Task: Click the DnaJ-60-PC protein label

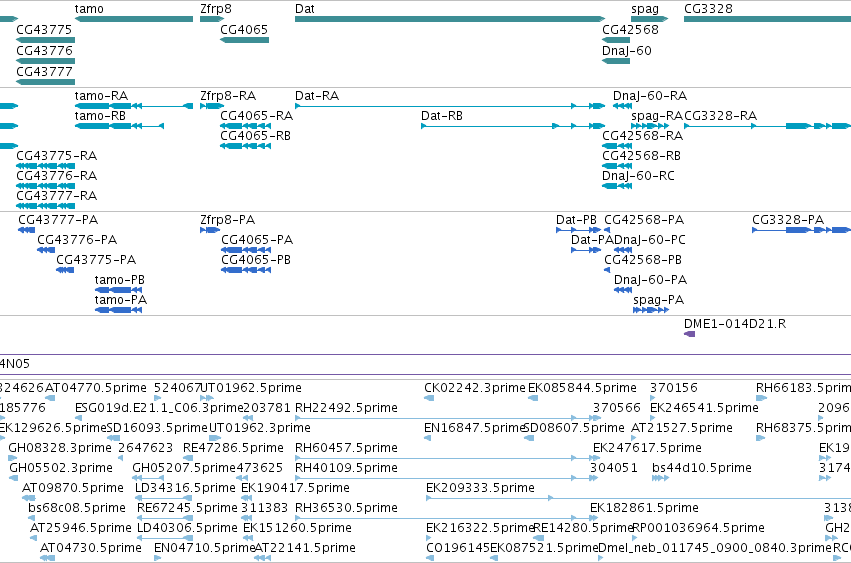Action: tap(650, 240)
